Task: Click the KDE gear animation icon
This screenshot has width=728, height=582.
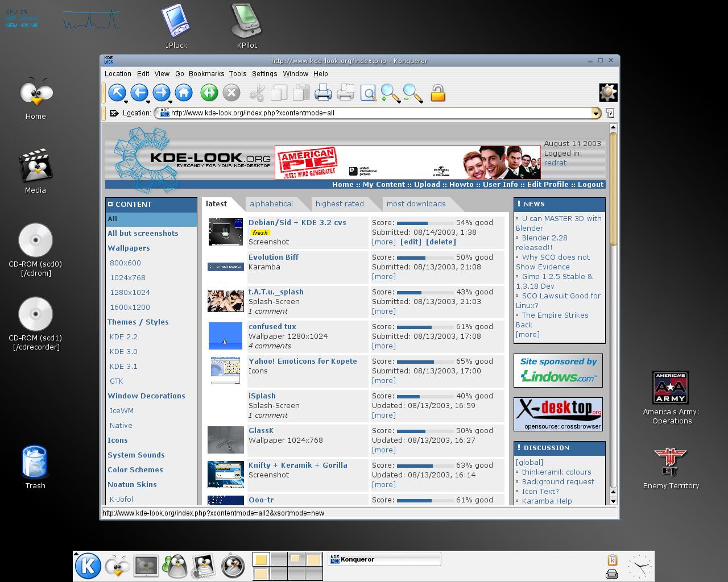Action: click(608, 93)
